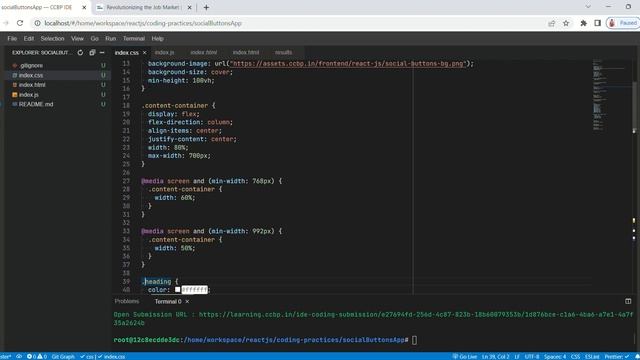Bookmark this page with the star
This screenshot has height=360, width=640.
(x=566, y=23)
